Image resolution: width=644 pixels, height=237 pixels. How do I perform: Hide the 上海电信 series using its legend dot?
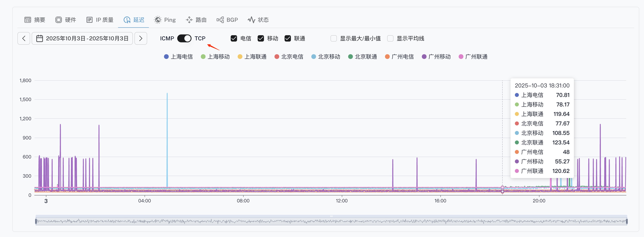[166, 57]
